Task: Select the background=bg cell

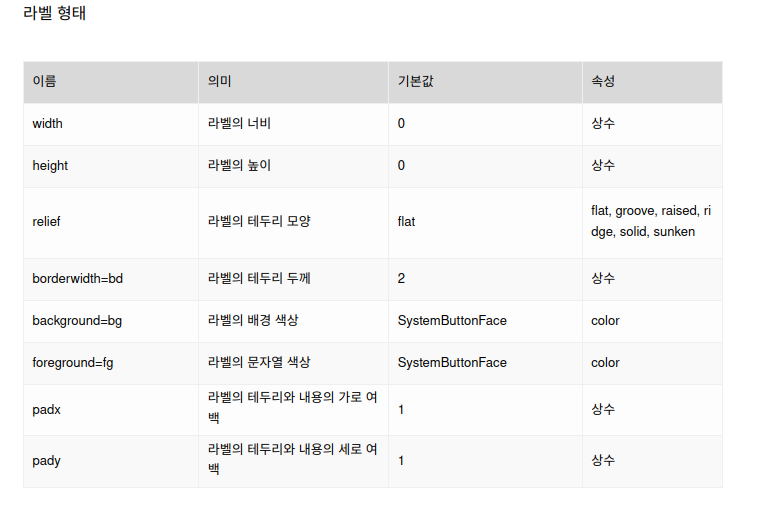Action: (111, 322)
